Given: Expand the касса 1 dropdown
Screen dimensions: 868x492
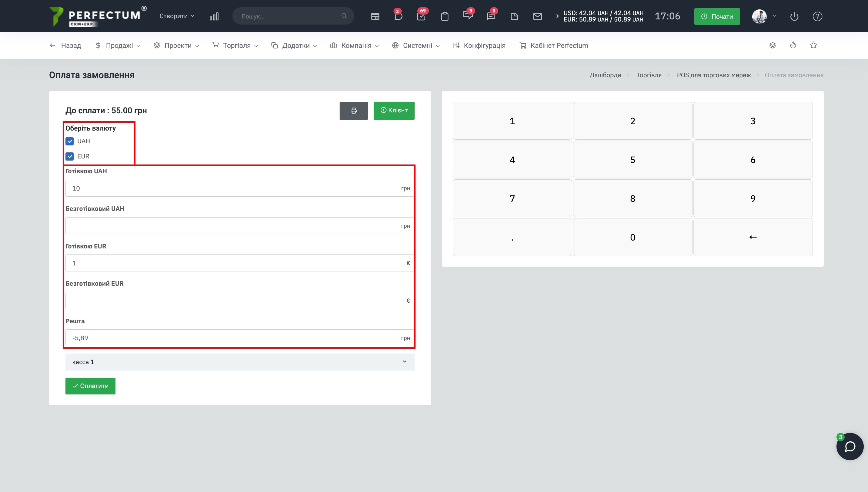Looking at the screenshot, I should coord(240,362).
